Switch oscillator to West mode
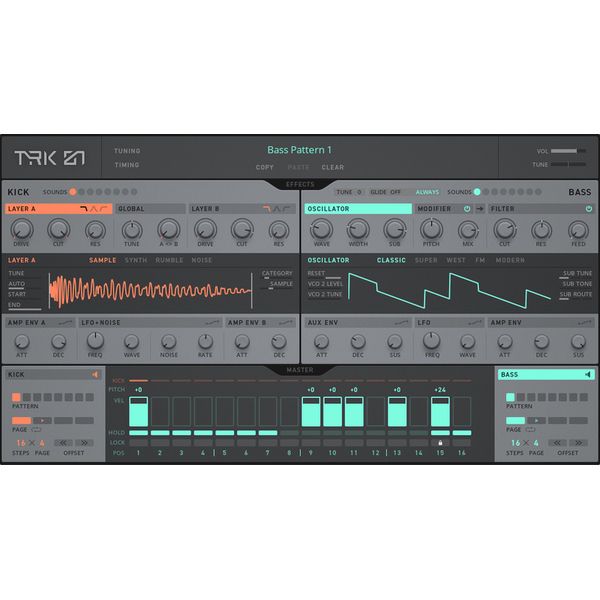The image size is (600, 600). click(x=456, y=260)
